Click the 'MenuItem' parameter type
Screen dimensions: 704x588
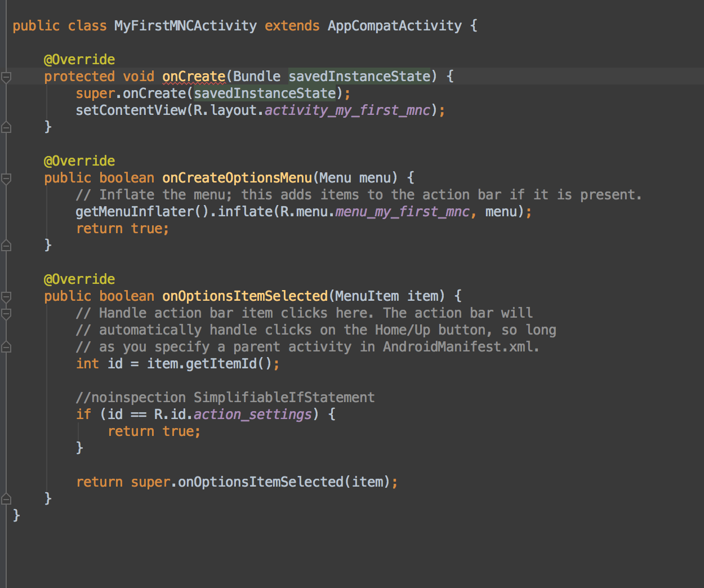[367, 296]
